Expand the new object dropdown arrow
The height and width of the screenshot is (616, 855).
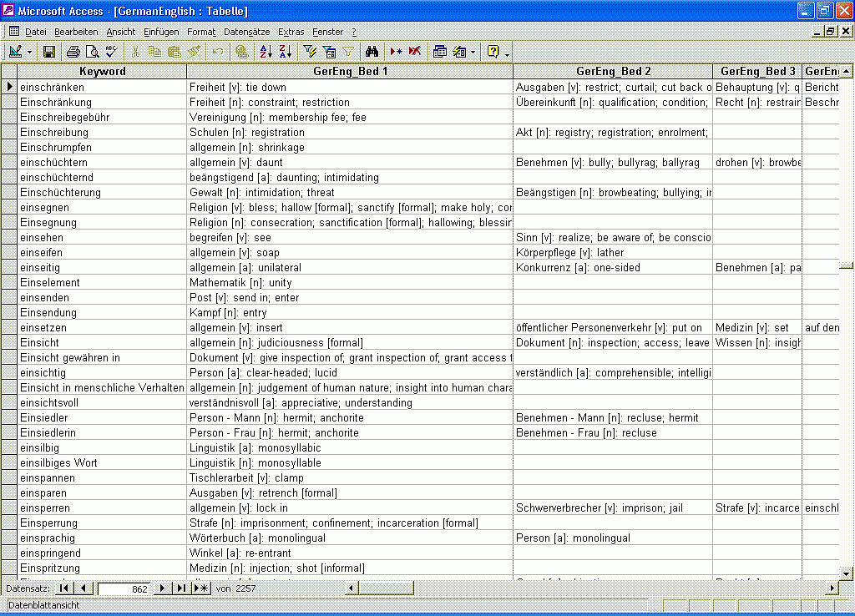tap(473, 53)
